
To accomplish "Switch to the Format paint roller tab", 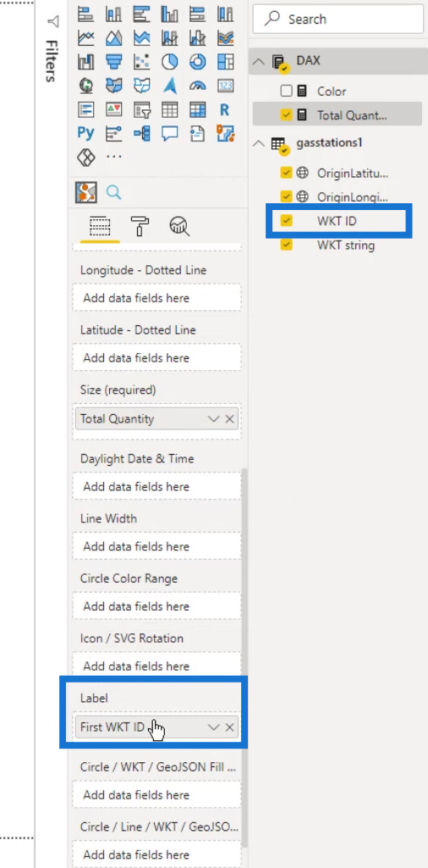I will tap(140, 226).
